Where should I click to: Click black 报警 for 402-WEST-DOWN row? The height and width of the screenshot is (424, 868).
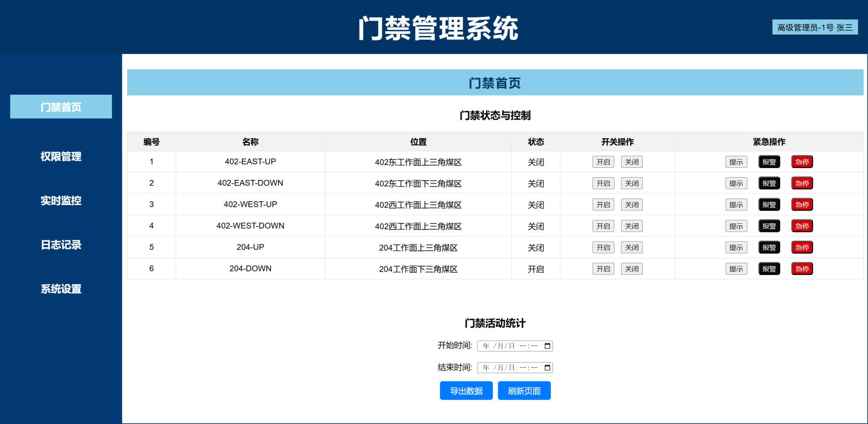pos(769,226)
